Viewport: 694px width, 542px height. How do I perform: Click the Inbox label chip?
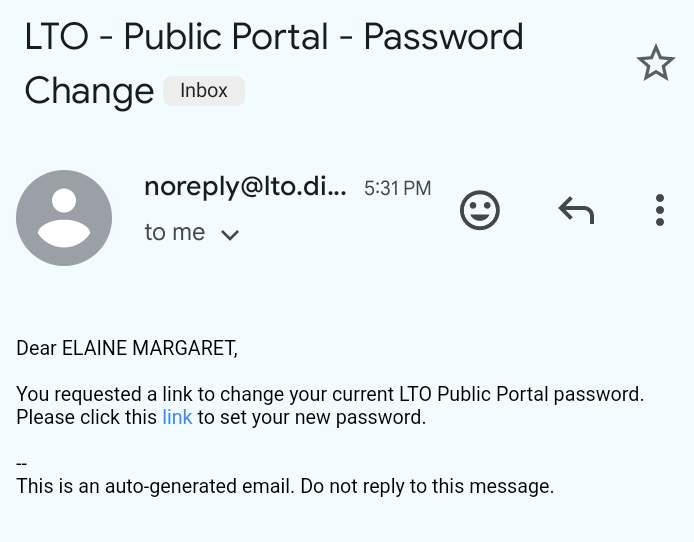(x=204, y=91)
